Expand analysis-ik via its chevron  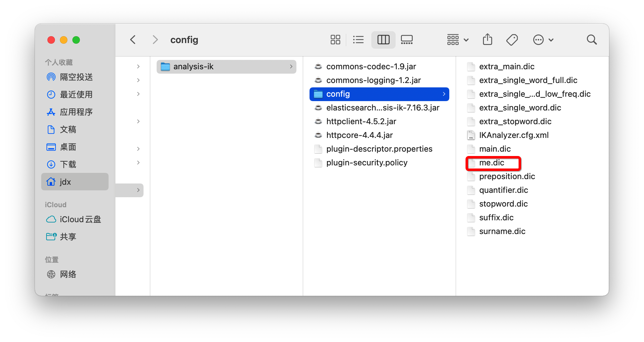click(291, 66)
